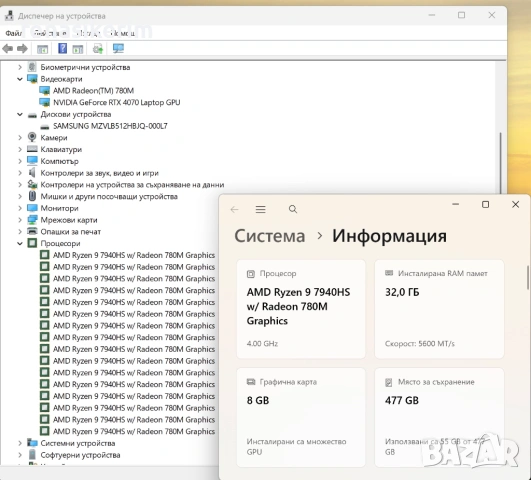This screenshot has height=480, width=531.
Task: Select the Мрежови карти label
Action: [x=69, y=220]
